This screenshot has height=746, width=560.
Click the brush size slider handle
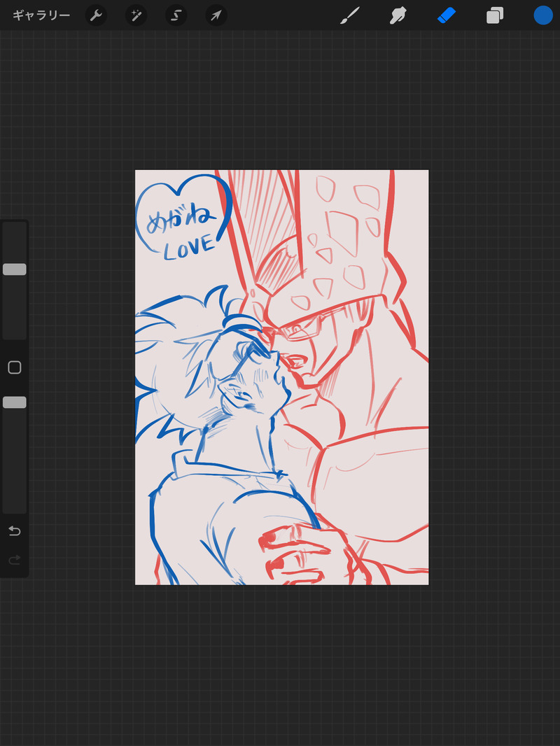click(x=15, y=269)
